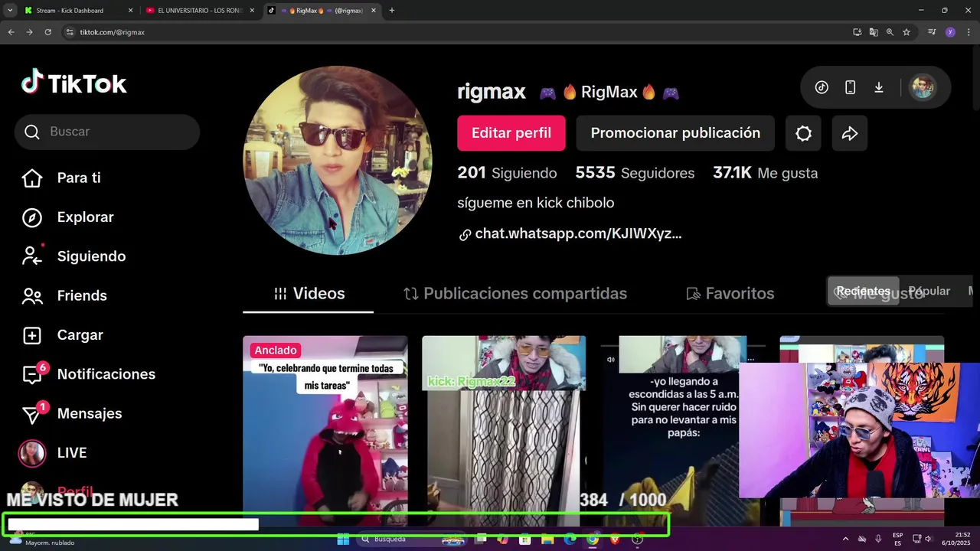Click the translate page icon in address bar

point(874,32)
